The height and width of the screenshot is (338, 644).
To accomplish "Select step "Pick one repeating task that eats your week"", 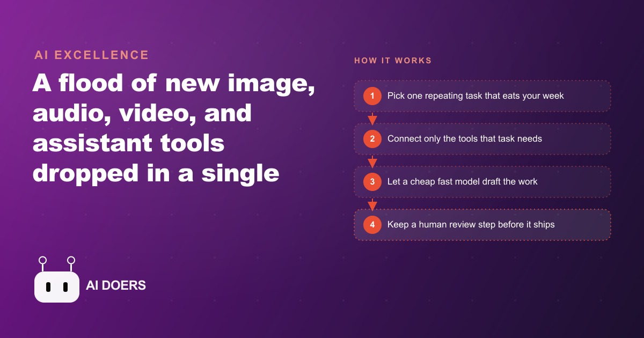I will pos(482,96).
